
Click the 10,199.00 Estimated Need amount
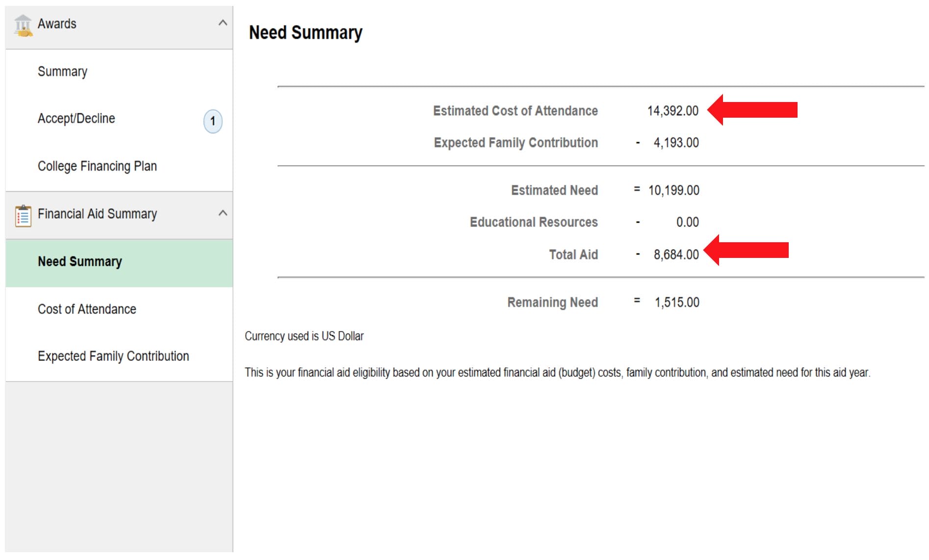(673, 190)
